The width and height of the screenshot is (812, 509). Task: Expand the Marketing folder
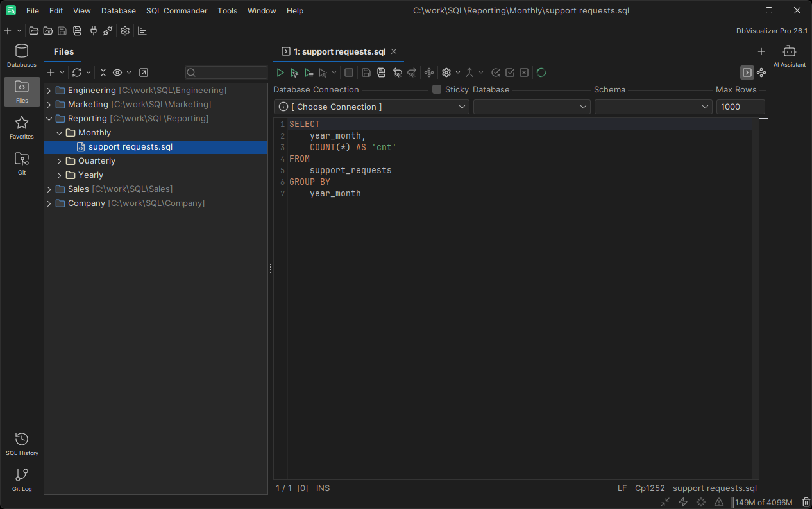(49, 105)
